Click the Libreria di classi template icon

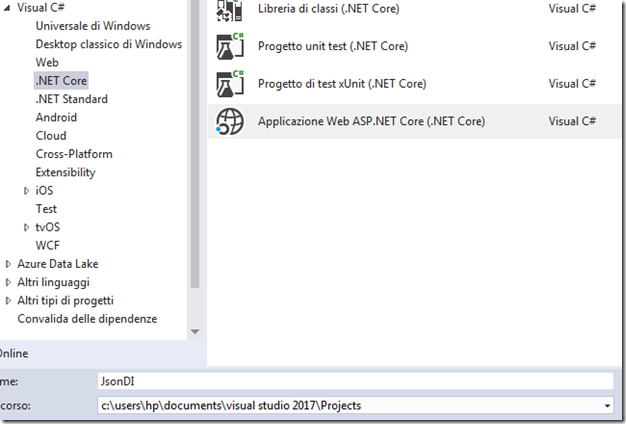pyautogui.click(x=230, y=10)
